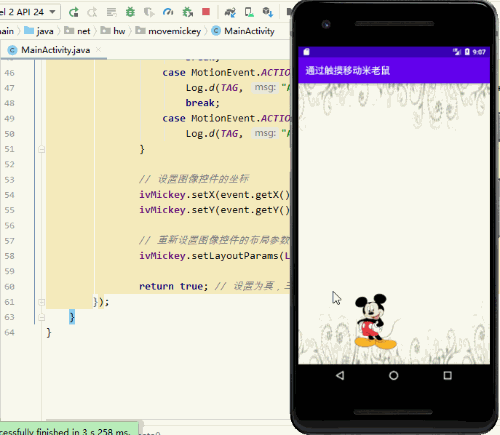Click the emulator signal status icon
This screenshot has height=435, width=500.
coord(456,52)
